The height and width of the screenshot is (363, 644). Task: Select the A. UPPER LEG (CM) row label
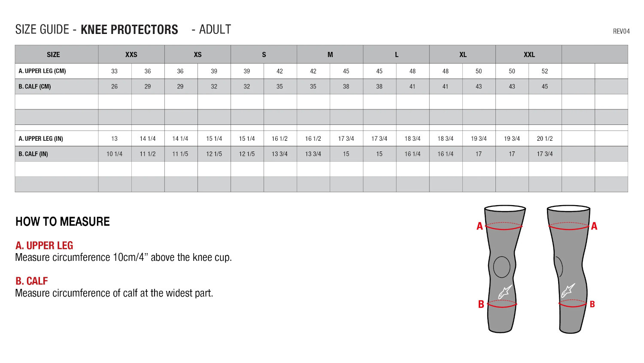point(42,71)
